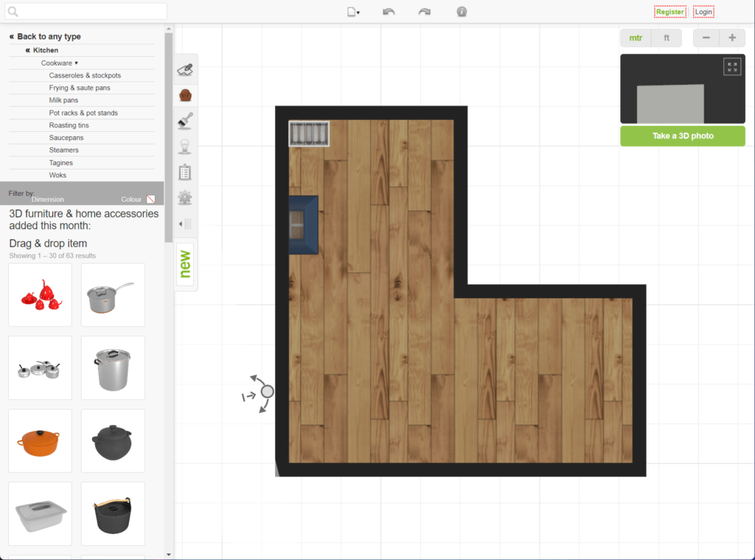Pick the red tagines thumbnail
The image size is (755, 560).
[x=40, y=295]
